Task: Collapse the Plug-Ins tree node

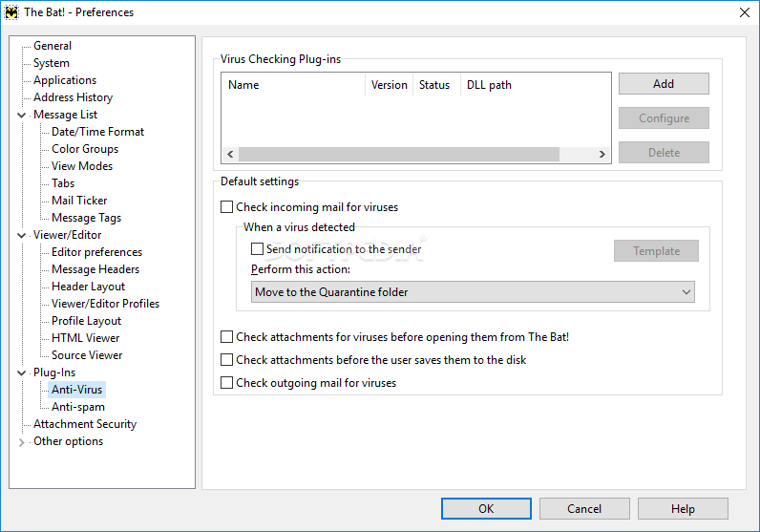Action: click(x=21, y=372)
